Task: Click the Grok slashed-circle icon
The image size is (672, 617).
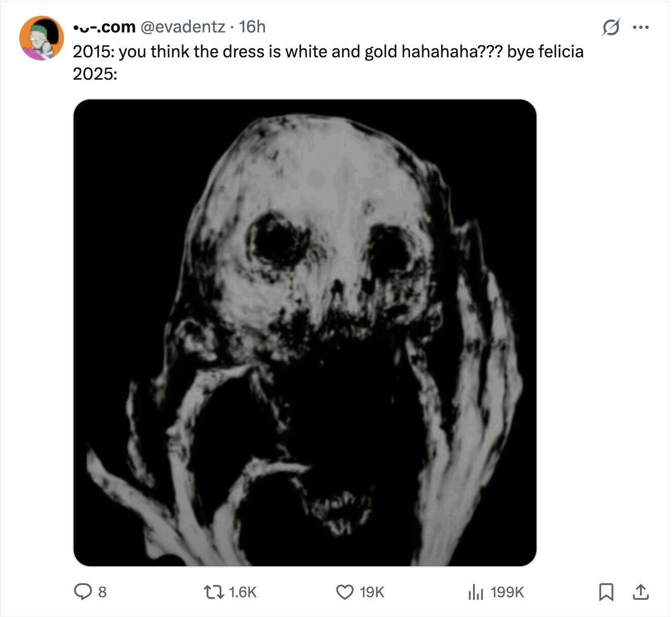Action: pyautogui.click(x=611, y=27)
